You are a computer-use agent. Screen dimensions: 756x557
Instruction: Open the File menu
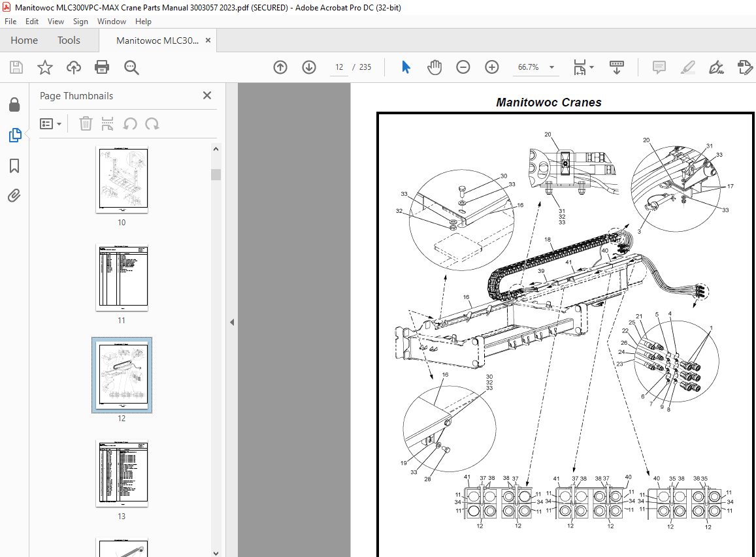(10, 21)
